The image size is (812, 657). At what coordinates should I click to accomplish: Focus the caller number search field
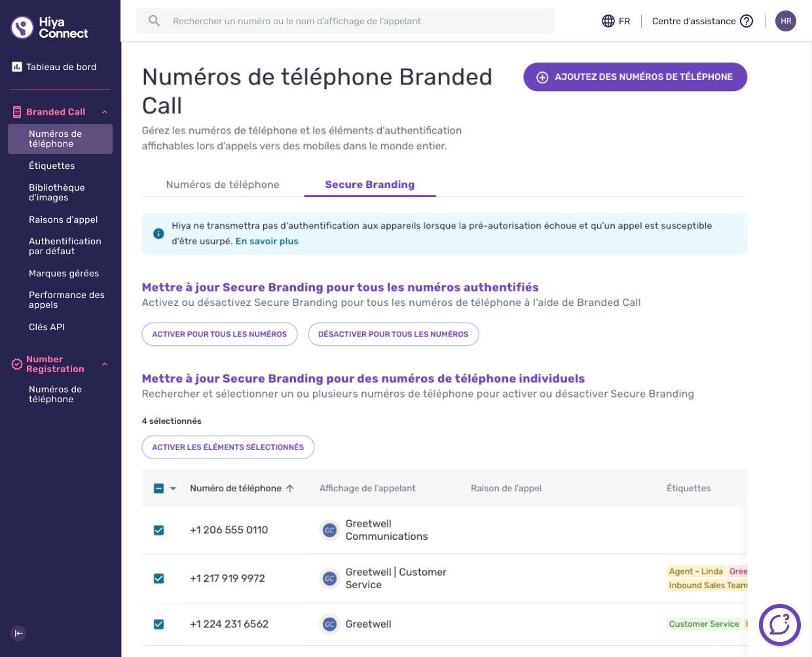[346, 21]
